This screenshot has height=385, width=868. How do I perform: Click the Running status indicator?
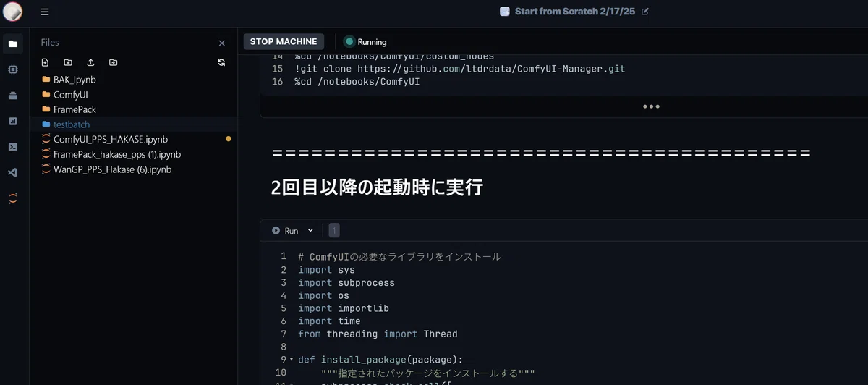pyautogui.click(x=365, y=42)
